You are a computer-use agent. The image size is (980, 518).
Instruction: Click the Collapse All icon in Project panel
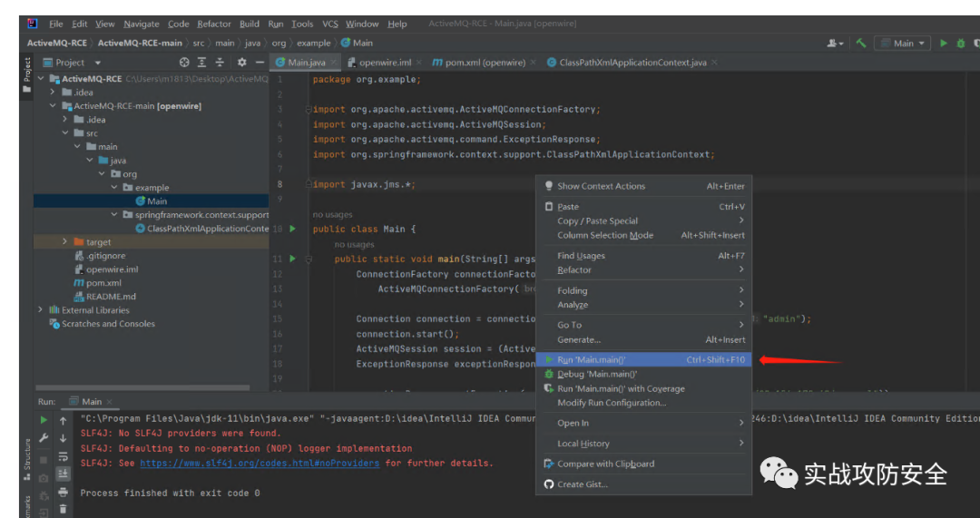pos(220,63)
